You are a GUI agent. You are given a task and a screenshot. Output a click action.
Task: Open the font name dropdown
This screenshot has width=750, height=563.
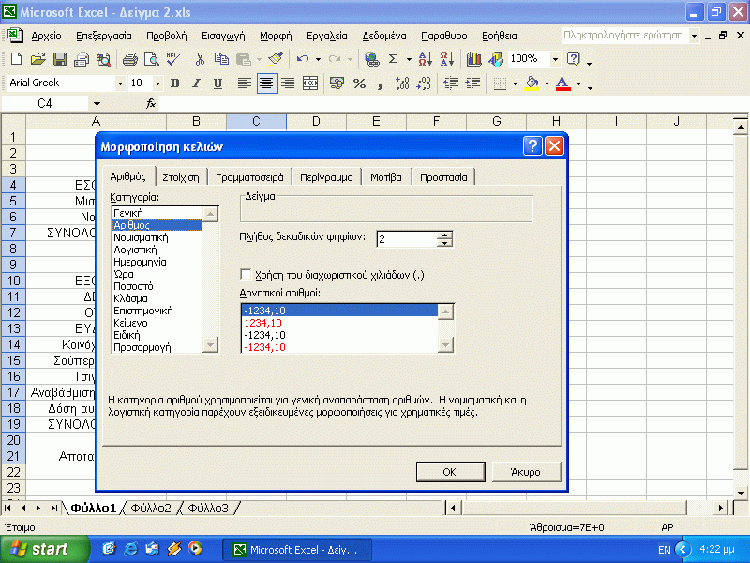[x=120, y=84]
